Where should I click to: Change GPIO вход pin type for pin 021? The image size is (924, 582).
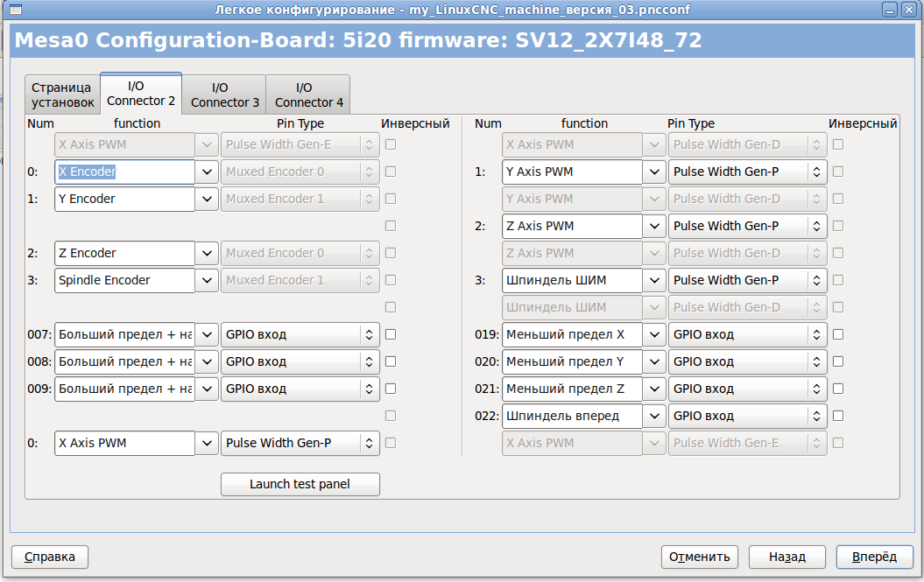[x=747, y=389]
